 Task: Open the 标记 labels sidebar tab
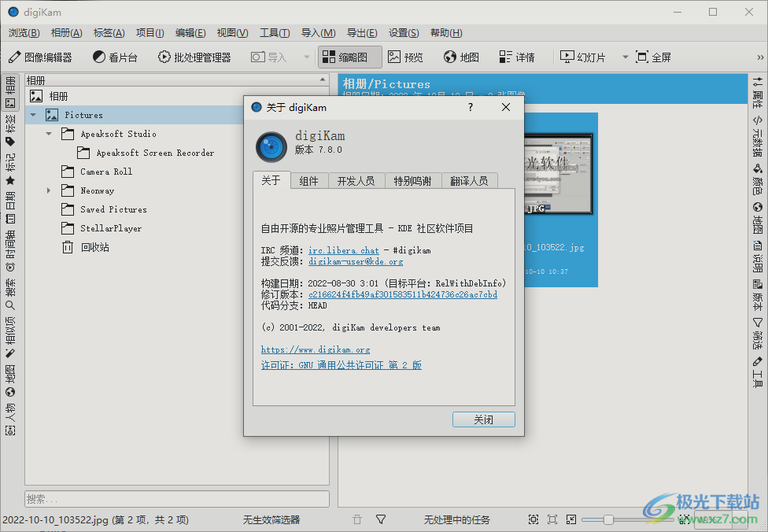click(x=10, y=169)
